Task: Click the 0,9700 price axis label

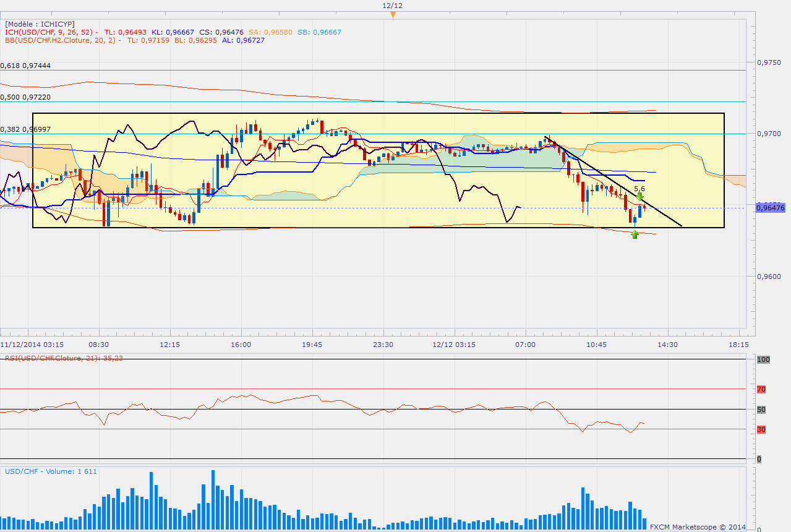Action: [x=770, y=134]
